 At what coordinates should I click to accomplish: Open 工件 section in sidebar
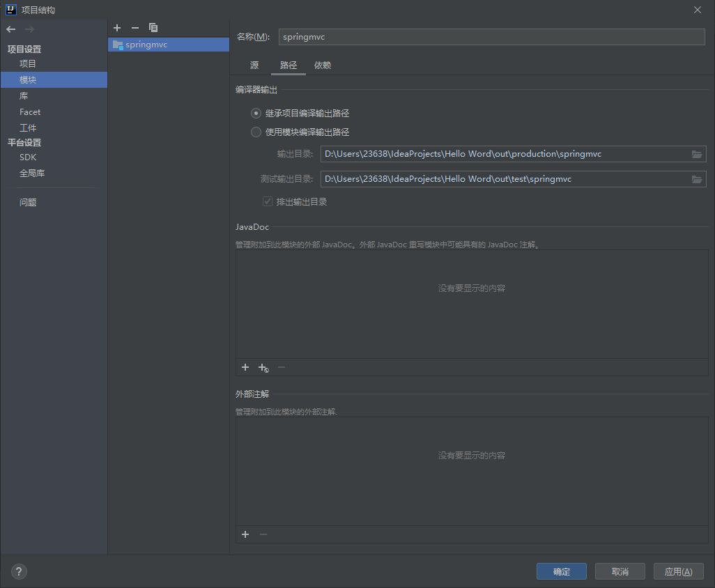coord(54,128)
